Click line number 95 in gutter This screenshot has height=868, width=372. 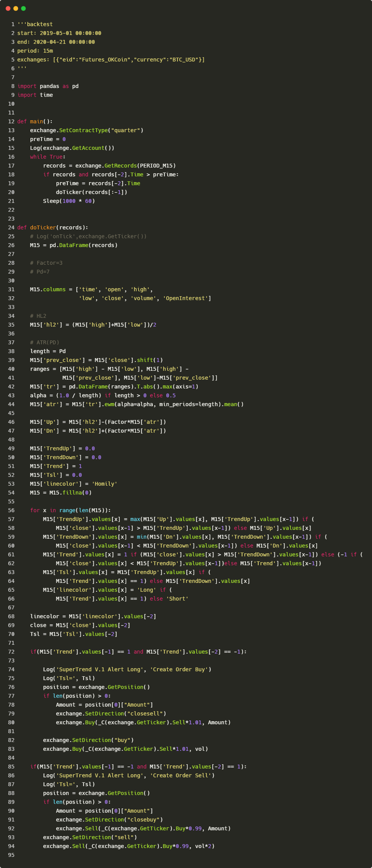pyautogui.click(x=11, y=855)
